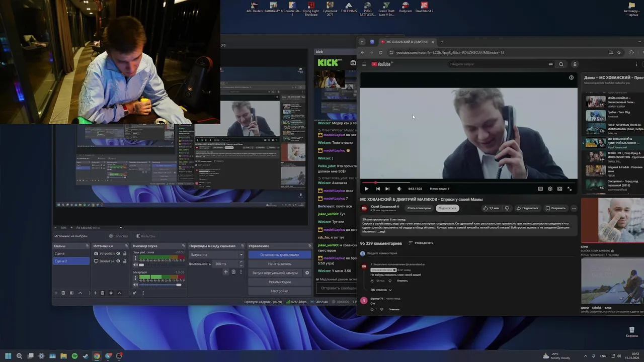Go to previous video in YouTube player

377,189
